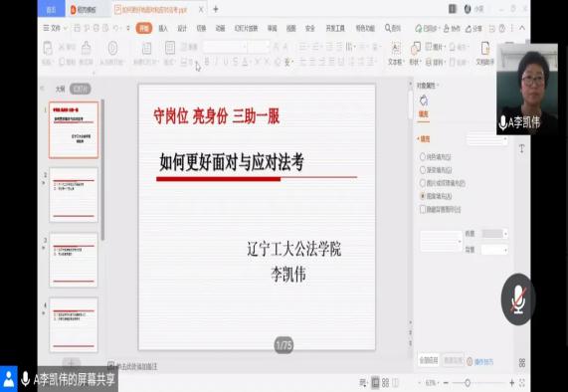Open the foreground color dropdown
Viewport: 568px width, 392px height.
tap(494, 234)
